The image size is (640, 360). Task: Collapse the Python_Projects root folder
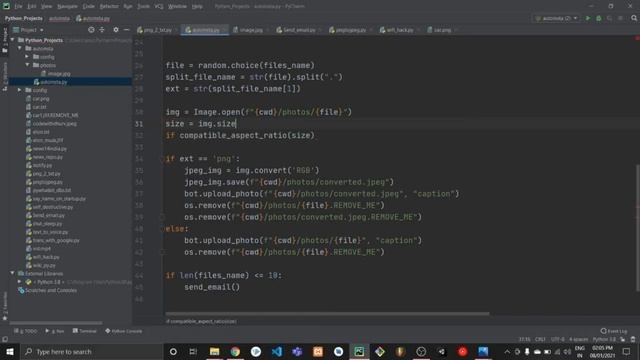coord(12,40)
